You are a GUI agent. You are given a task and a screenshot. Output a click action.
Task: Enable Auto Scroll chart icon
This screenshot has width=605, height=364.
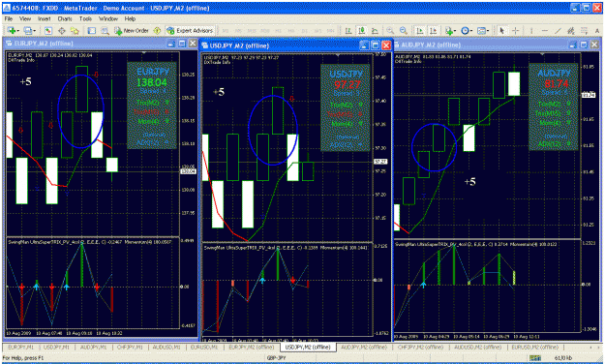[x=420, y=30]
